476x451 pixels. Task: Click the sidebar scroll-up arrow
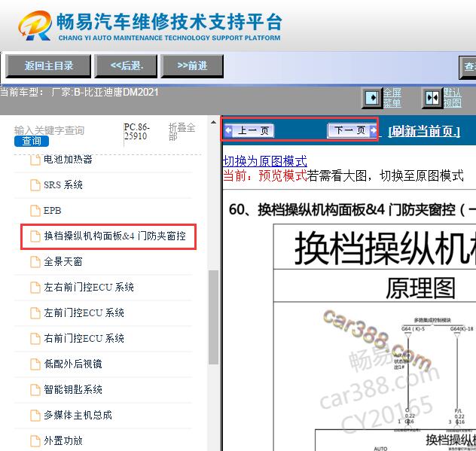[x=213, y=122]
